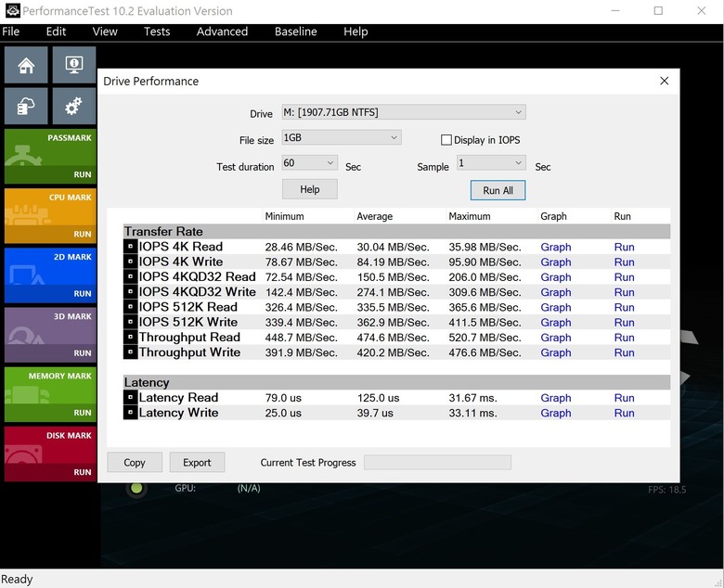
Task: Run the PassMark rating test tile
Action: [50, 157]
